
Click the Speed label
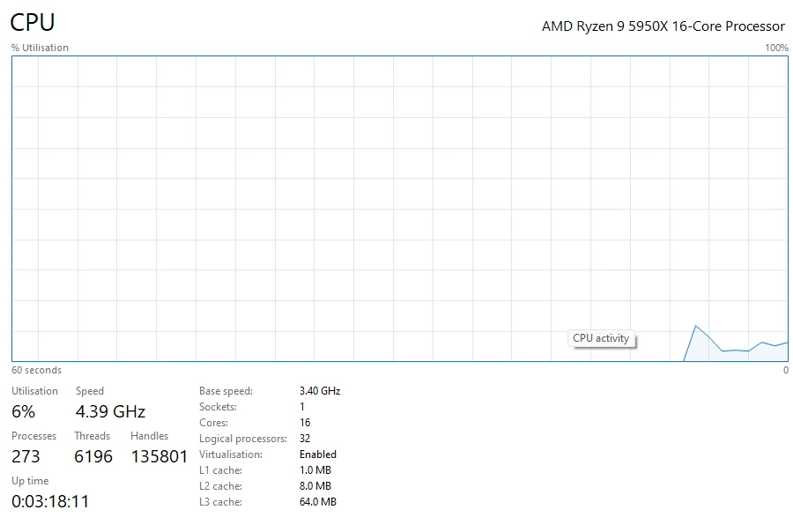(x=90, y=391)
